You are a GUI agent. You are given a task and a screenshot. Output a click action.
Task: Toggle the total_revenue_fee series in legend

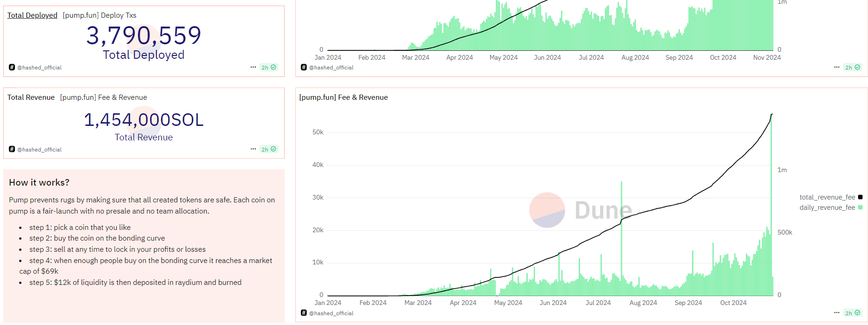click(x=827, y=197)
